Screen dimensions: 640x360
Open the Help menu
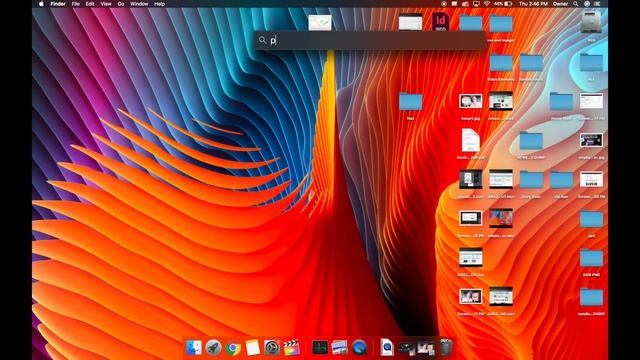click(159, 4)
